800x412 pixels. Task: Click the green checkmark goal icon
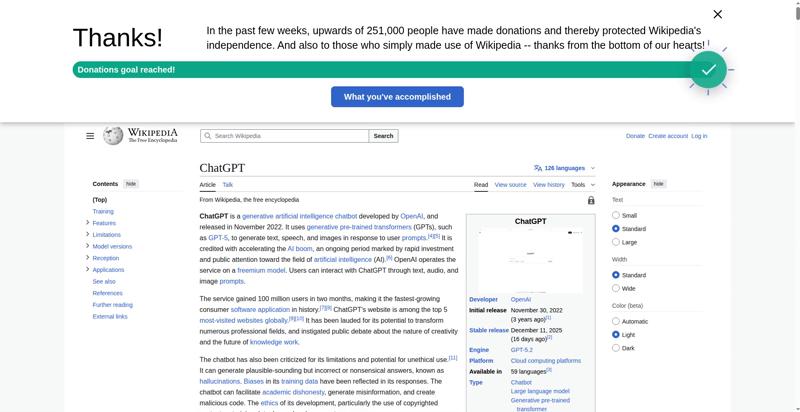pyautogui.click(x=708, y=70)
